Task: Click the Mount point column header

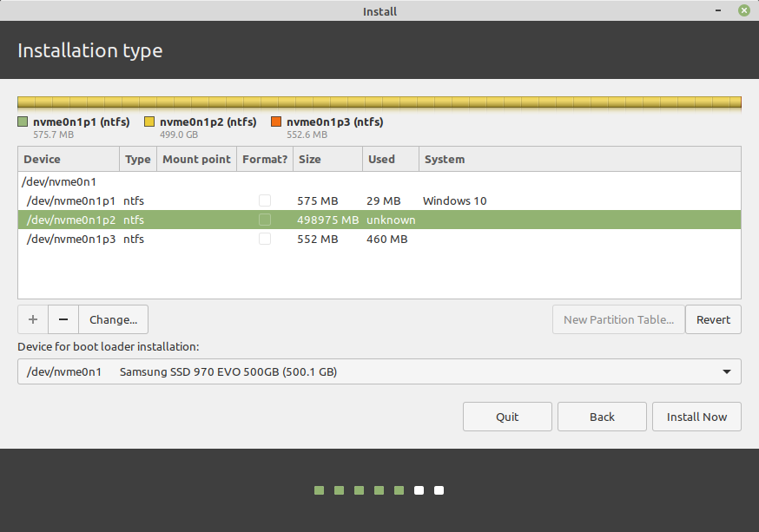Action: tap(196, 159)
